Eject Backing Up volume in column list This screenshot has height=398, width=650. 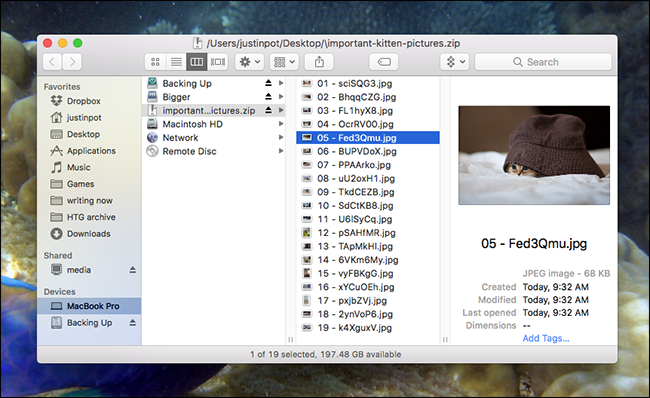(269, 83)
